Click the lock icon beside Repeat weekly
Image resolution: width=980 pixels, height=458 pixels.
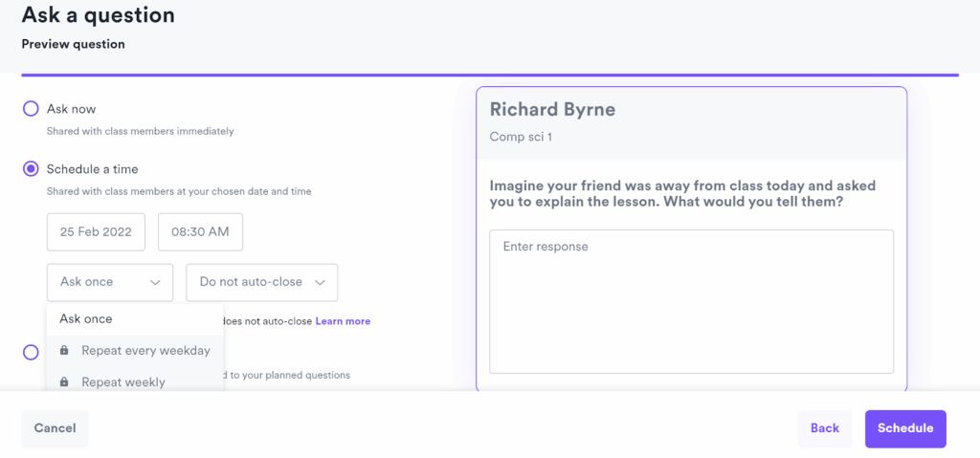point(64,382)
